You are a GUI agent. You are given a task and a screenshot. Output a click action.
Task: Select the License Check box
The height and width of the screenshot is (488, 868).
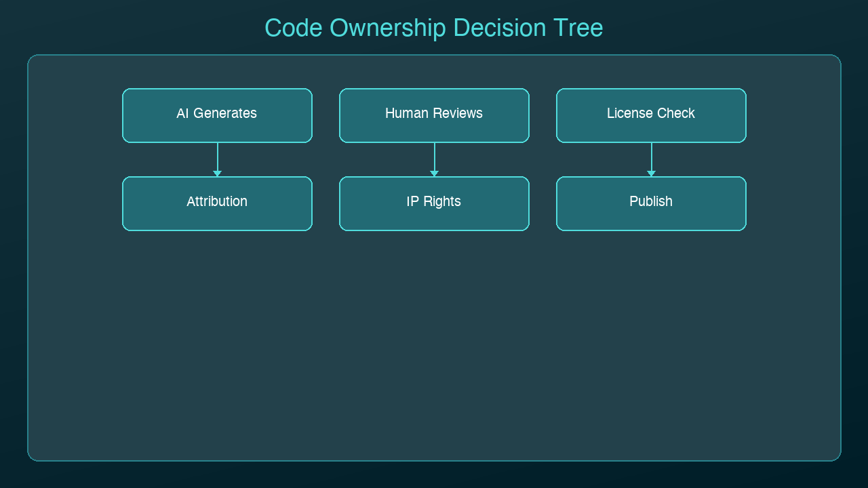[651, 115]
